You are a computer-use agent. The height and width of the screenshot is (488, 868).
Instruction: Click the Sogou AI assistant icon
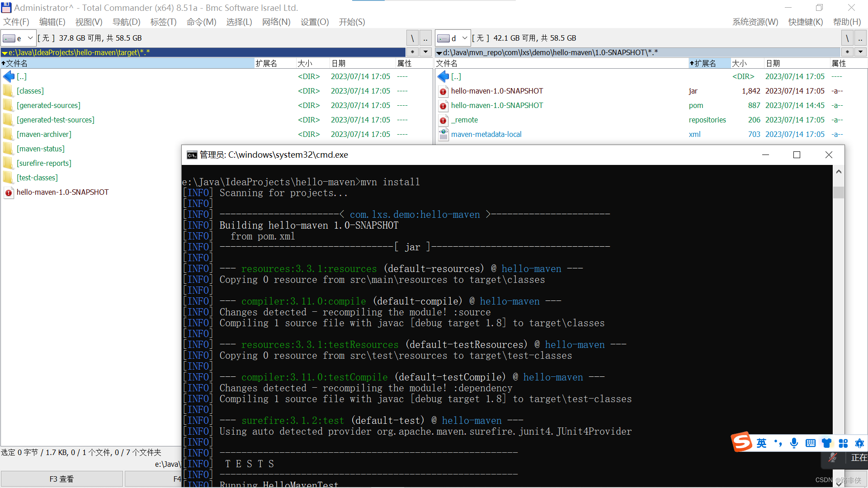[x=859, y=443]
